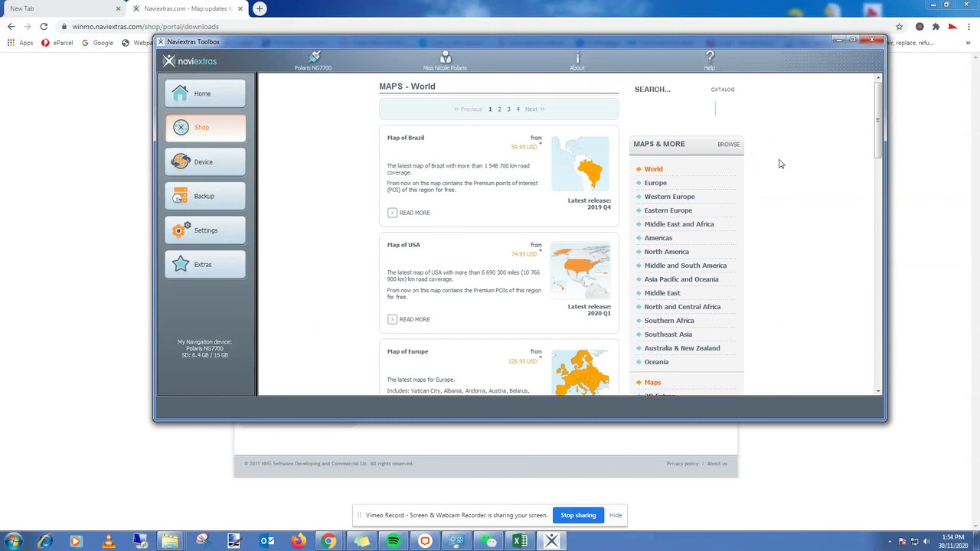980x551 pixels.
Task: Click the Naviextras logo
Action: [191, 61]
